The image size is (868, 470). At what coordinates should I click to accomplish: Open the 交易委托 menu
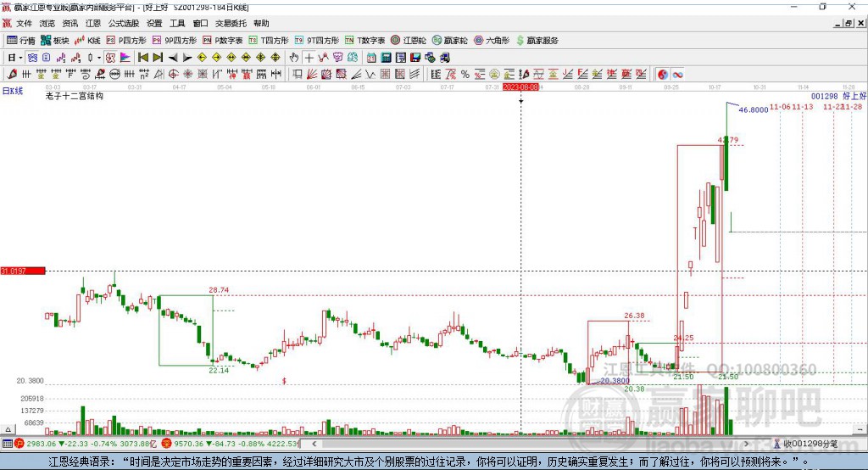[x=231, y=24]
